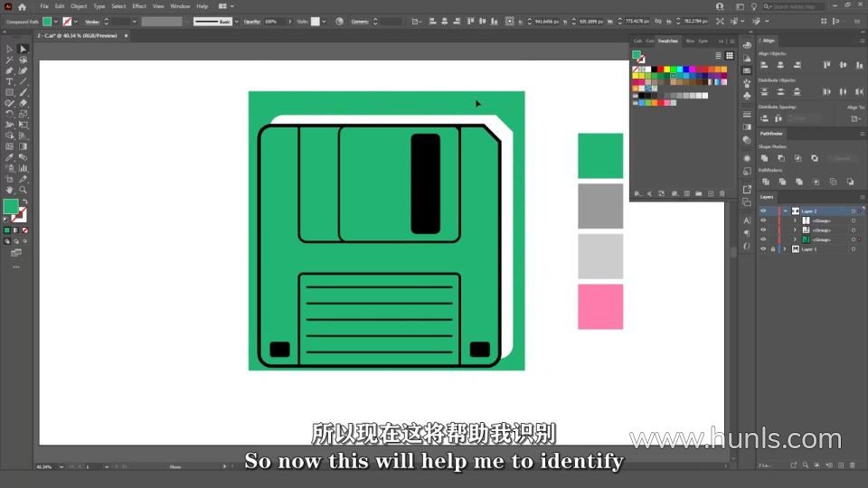Screen dimensions: 868x488
Task: Collapse Layer 2 in Layers panel
Action: coord(785,211)
